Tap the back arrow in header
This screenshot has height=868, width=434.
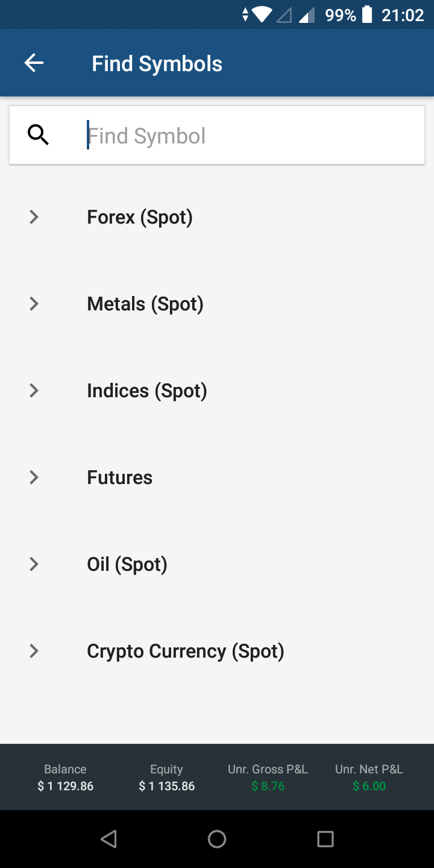pos(34,63)
